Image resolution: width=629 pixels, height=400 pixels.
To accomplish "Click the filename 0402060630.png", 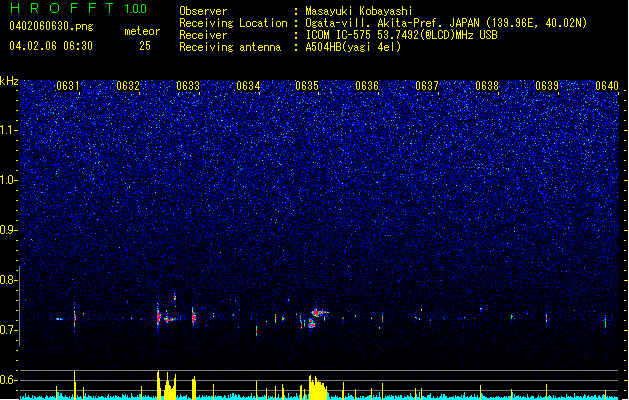I will tap(51, 26).
